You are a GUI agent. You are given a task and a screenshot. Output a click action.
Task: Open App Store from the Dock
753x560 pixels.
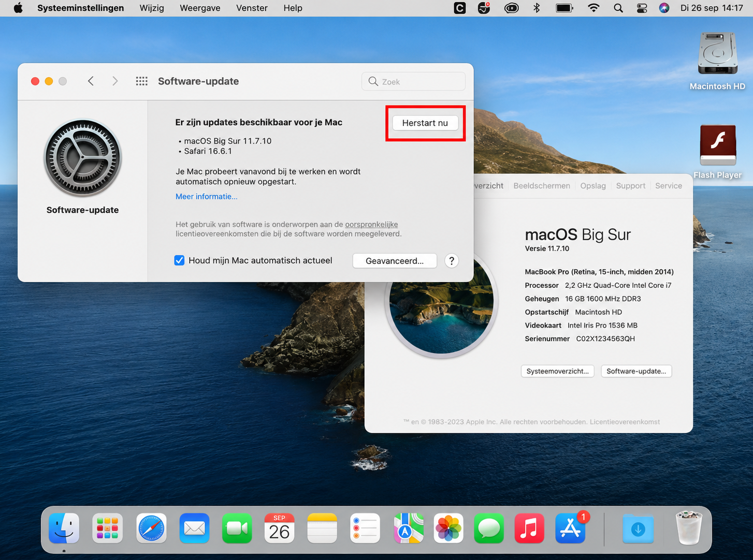571,528
